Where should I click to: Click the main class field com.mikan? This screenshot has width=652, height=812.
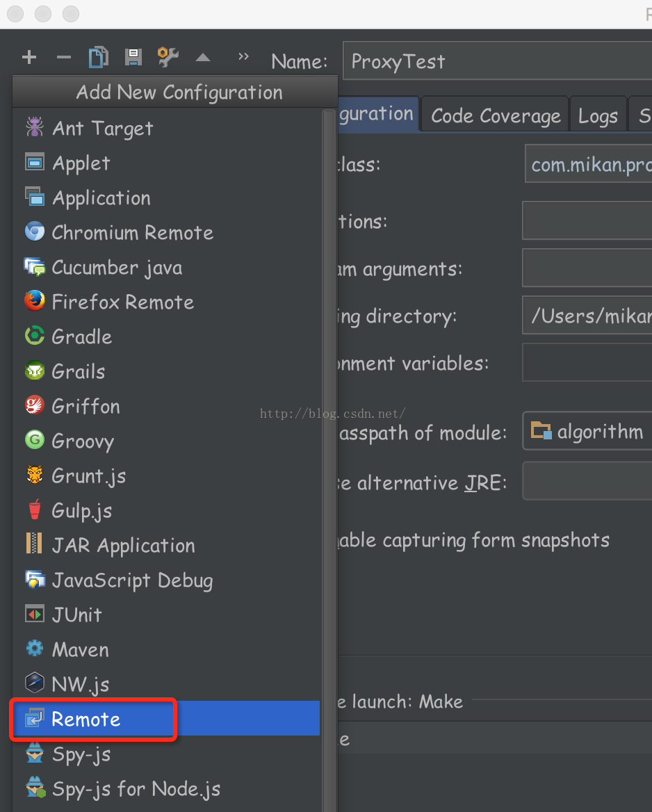tap(588, 163)
